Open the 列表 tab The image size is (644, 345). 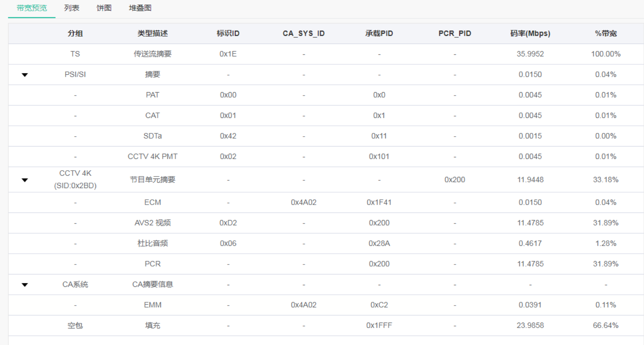[x=72, y=8]
